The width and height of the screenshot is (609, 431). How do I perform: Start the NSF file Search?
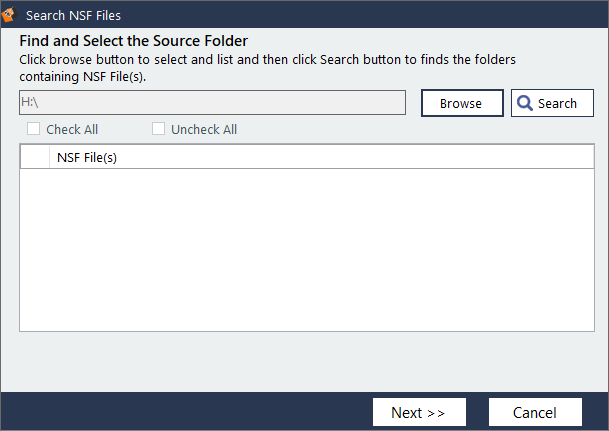(552, 103)
